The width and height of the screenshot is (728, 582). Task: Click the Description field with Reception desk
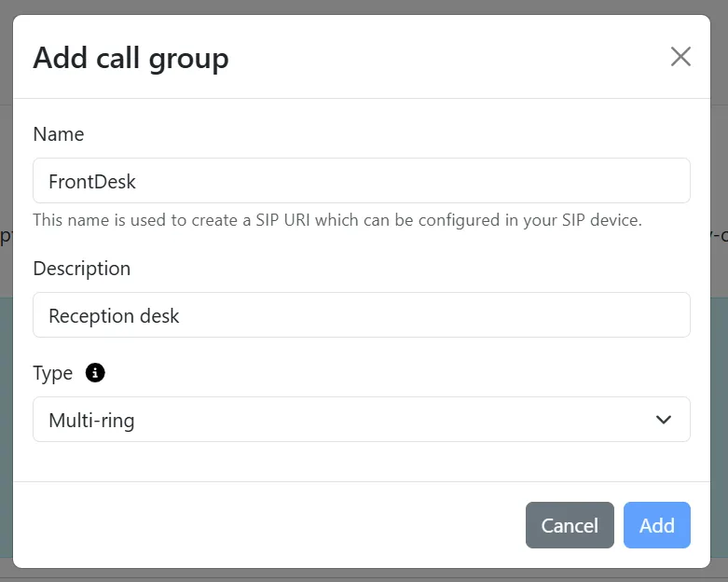[362, 315]
